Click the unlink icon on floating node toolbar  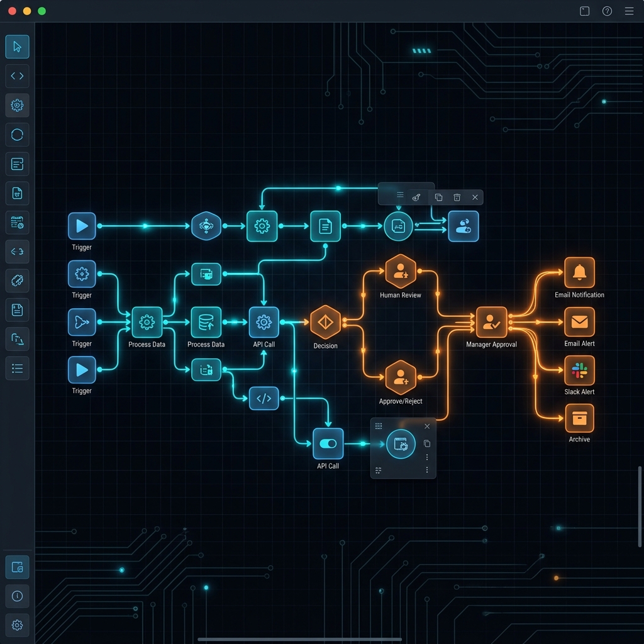[416, 197]
